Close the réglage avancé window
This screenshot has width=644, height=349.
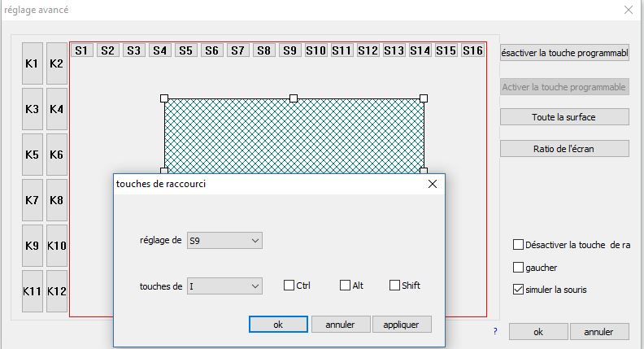pyautogui.click(x=629, y=10)
